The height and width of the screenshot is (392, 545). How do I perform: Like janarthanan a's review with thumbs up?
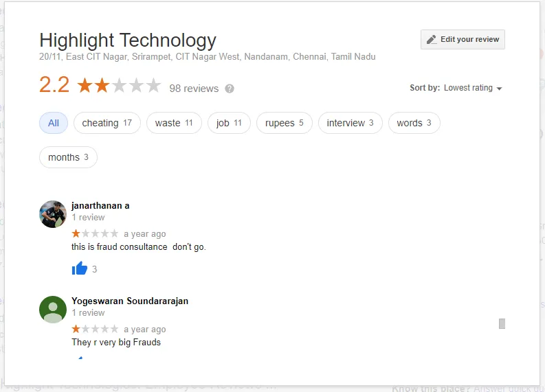[80, 268]
